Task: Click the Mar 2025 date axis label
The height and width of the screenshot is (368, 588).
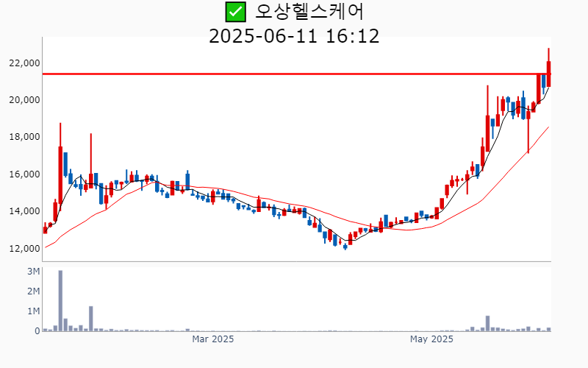Action: [x=212, y=339]
